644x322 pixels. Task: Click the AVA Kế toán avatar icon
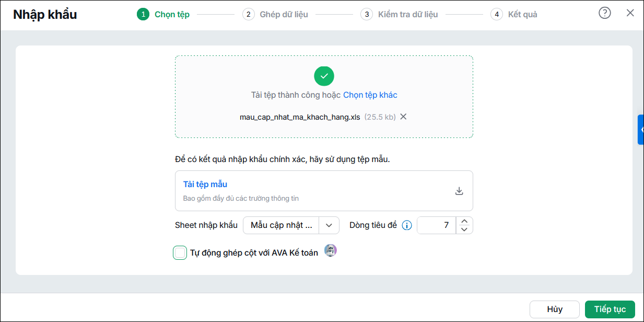[330, 250]
